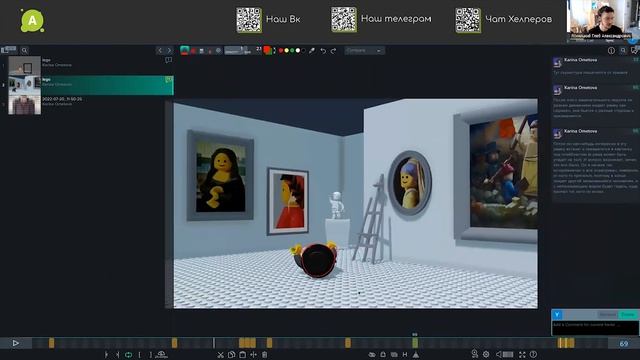Click the Наш Вк QR code
This screenshot has width=640, height=360.
point(249,20)
